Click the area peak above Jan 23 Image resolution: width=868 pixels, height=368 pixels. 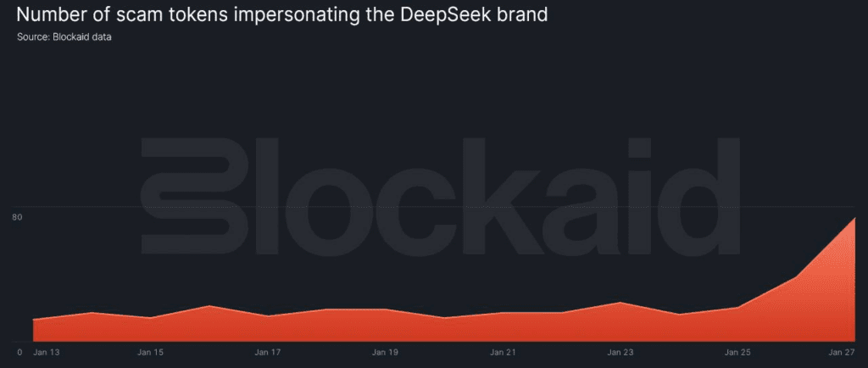click(x=620, y=303)
